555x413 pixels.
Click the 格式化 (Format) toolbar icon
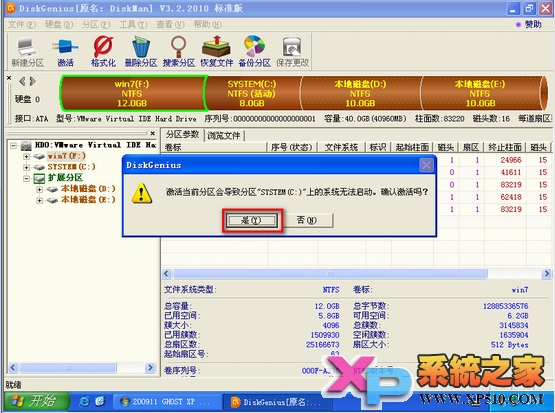pos(103,52)
